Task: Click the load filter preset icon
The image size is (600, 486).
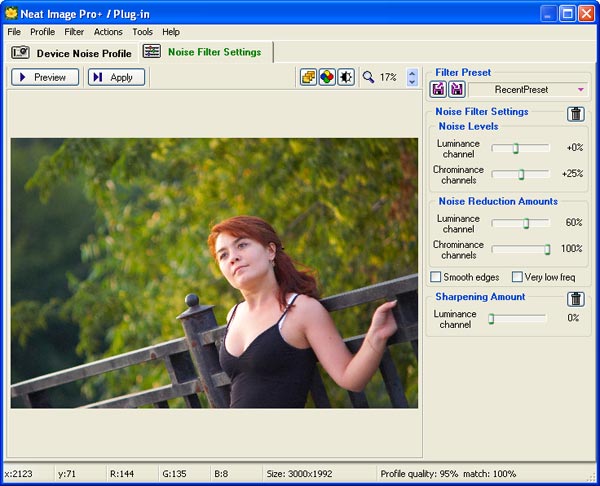Action: pyautogui.click(x=438, y=89)
